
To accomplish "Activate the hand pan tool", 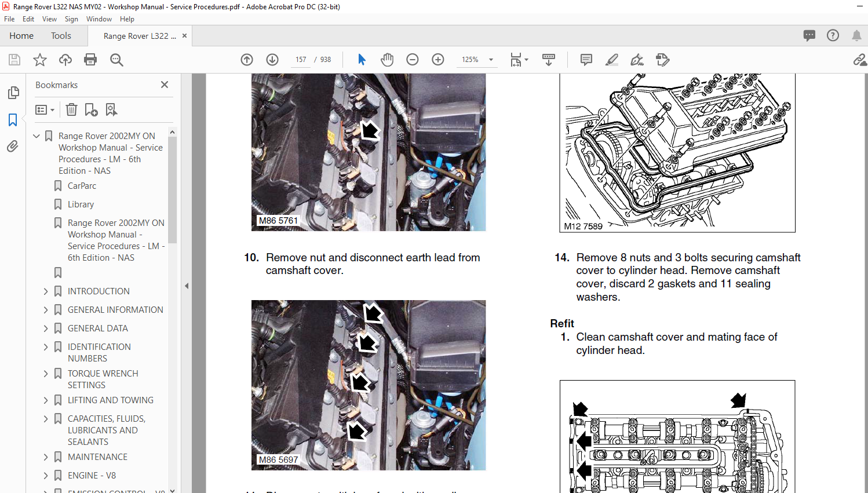I will tap(387, 60).
